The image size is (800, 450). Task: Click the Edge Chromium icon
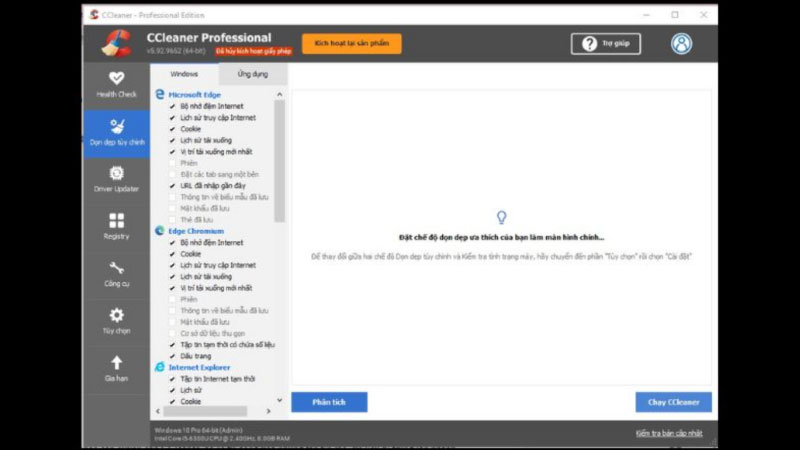tap(160, 231)
